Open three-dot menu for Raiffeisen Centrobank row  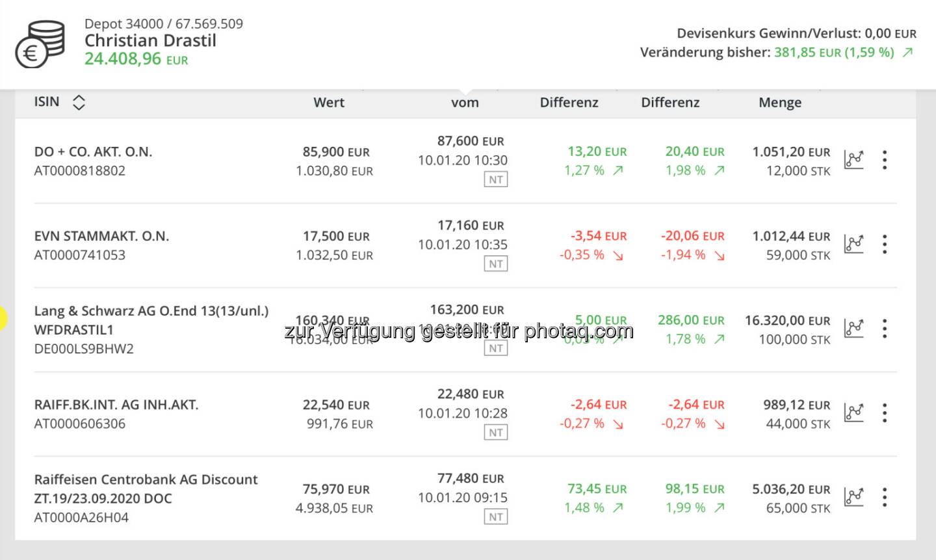885,498
